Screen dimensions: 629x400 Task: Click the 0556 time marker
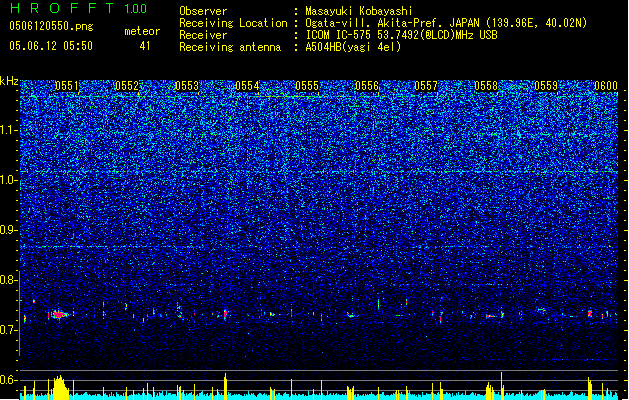[367, 86]
